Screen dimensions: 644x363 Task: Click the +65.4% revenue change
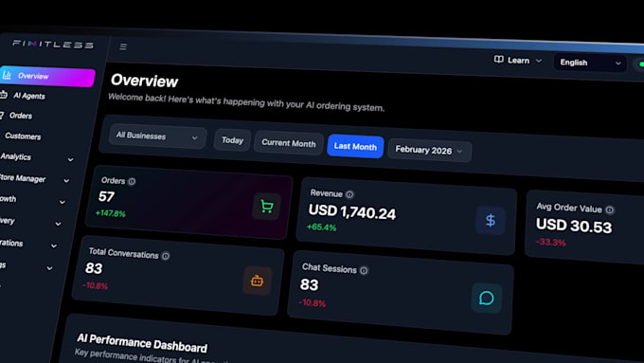click(322, 227)
